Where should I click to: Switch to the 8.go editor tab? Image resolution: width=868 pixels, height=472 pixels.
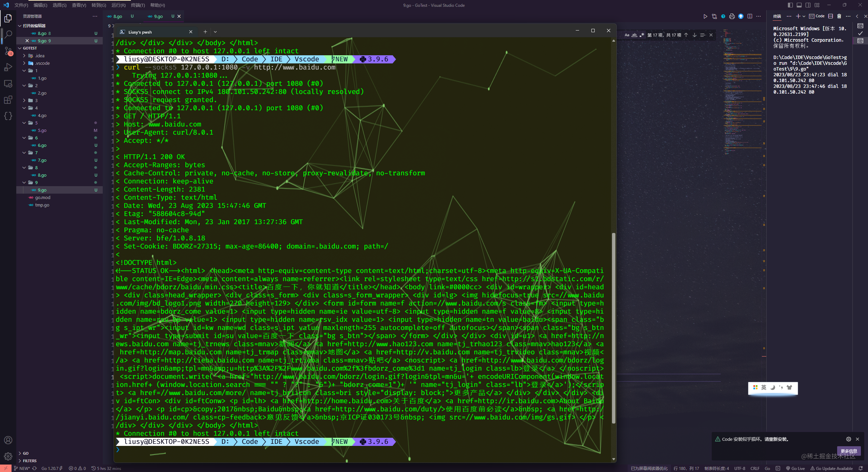(118, 16)
